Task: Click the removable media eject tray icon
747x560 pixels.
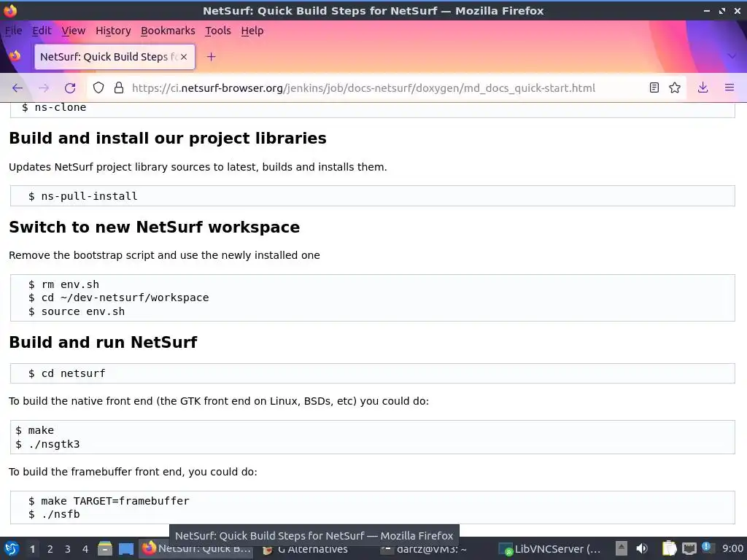Action: [x=621, y=549]
